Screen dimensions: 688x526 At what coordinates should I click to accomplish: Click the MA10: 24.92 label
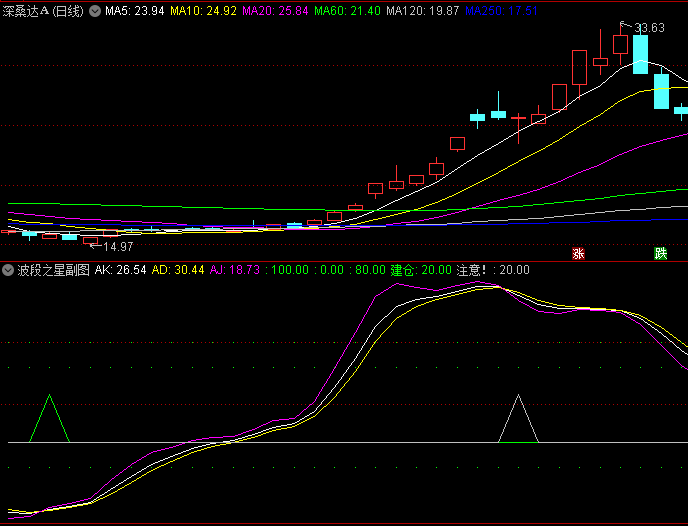(x=203, y=11)
